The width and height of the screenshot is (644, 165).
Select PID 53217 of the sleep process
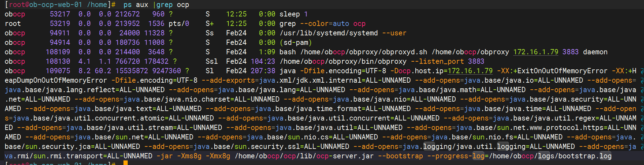[x=60, y=14]
